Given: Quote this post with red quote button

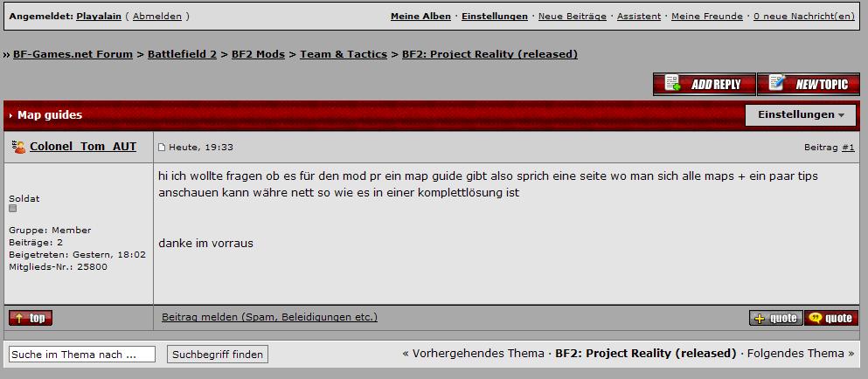Looking at the screenshot, I should click(x=831, y=318).
